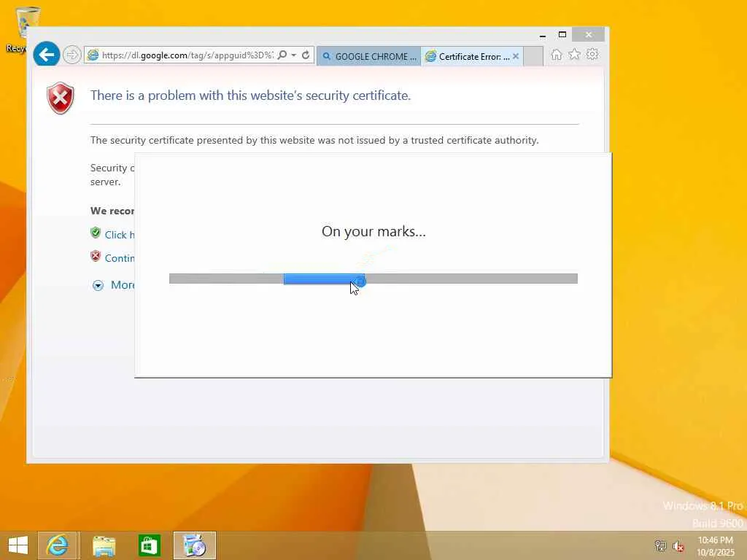The height and width of the screenshot is (560, 747).
Task: Click the network tray icon
Action: coord(660,545)
